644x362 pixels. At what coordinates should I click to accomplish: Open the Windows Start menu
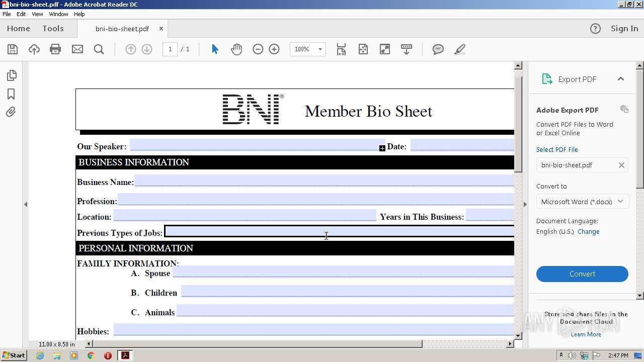tap(14, 355)
